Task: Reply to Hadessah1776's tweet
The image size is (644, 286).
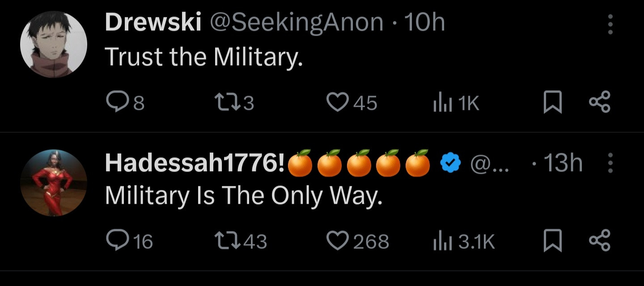Action: [x=118, y=241]
